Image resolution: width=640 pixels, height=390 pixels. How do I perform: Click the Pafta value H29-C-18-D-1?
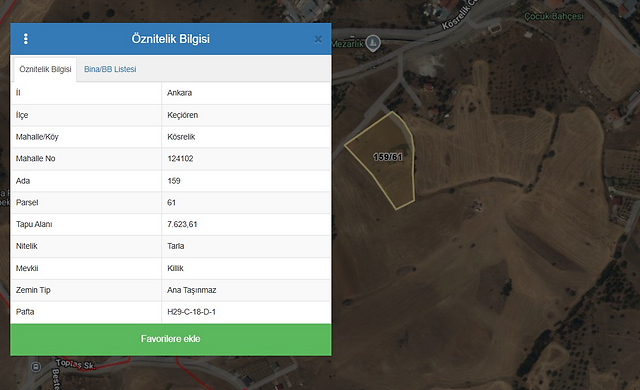(191, 312)
